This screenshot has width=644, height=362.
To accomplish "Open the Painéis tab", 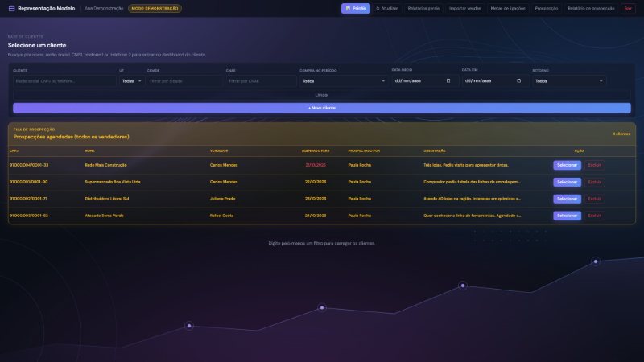I will point(356,8).
